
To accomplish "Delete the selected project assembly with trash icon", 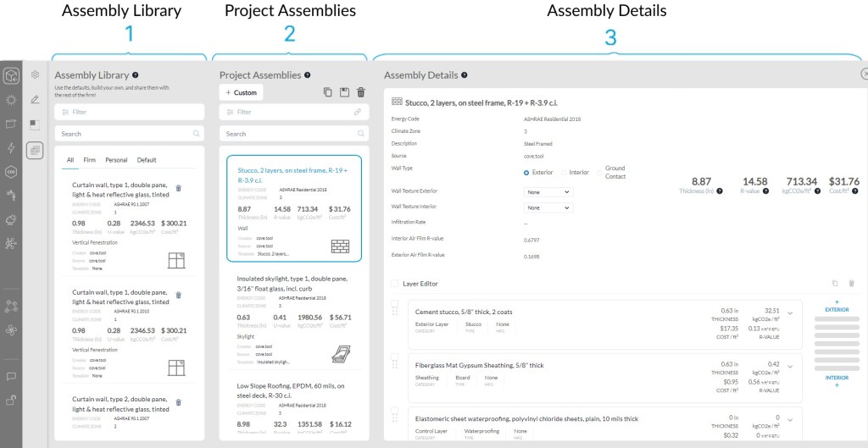I will point(360,92).
